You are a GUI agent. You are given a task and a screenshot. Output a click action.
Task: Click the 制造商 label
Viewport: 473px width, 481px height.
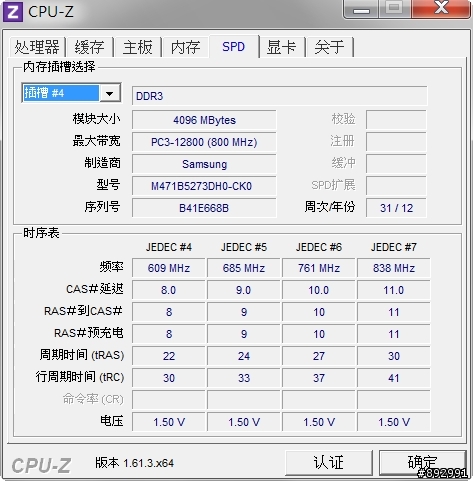click(102, 163)
